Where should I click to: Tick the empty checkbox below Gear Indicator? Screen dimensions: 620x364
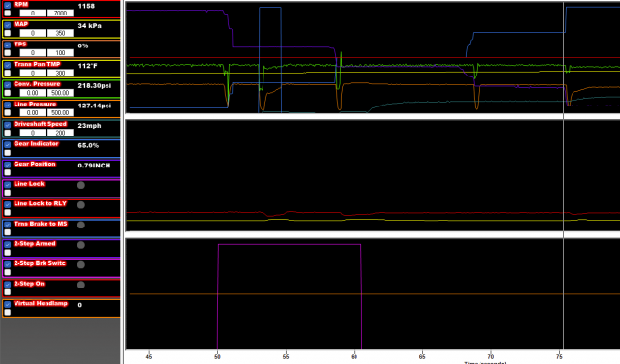(x=8, y=153)
